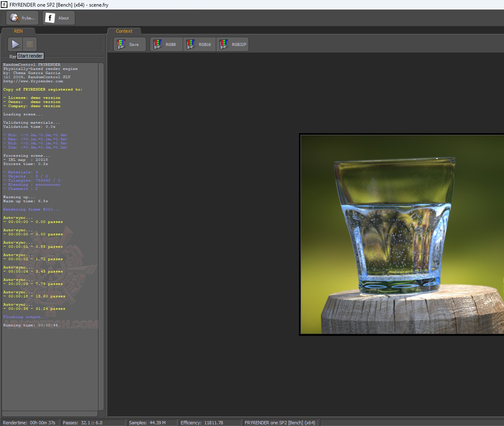Switch to the REN tab
Screen dimensions: 504x426
click(18, 31)
